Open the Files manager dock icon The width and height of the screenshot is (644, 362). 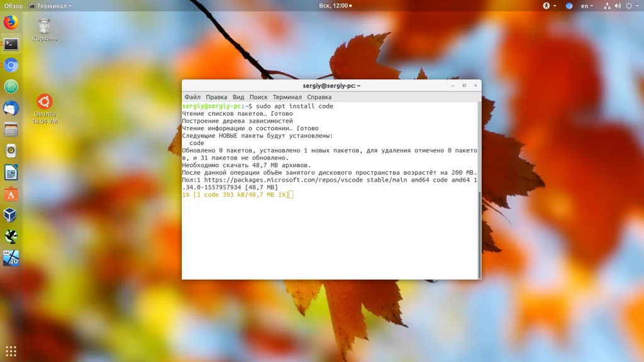[x=11, y=129]
